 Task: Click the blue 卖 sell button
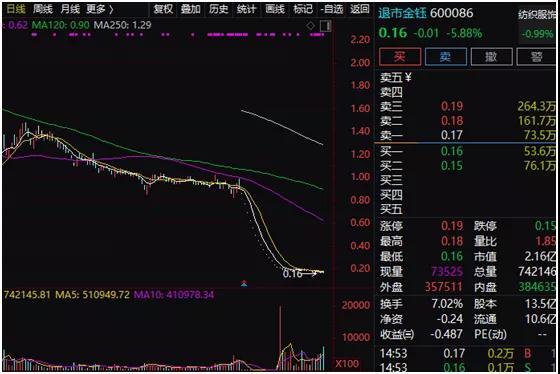(x=445, y=56)
